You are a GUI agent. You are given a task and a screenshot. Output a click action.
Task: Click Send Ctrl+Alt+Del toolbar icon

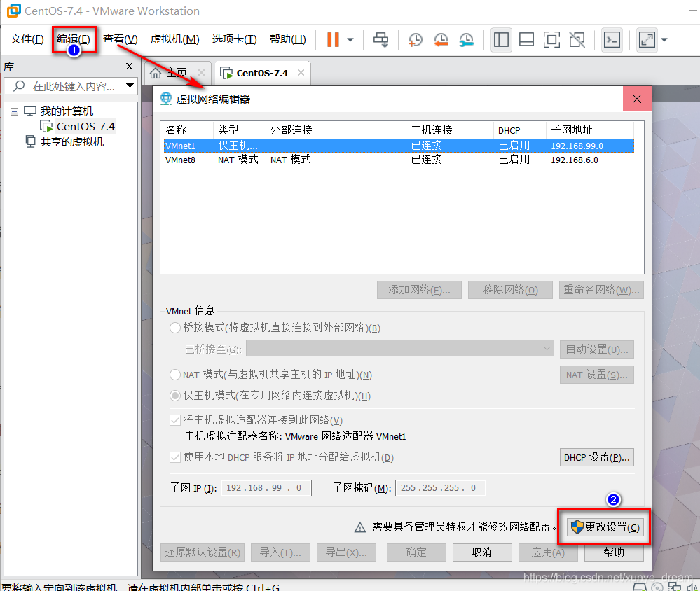(x=380, y=40)
